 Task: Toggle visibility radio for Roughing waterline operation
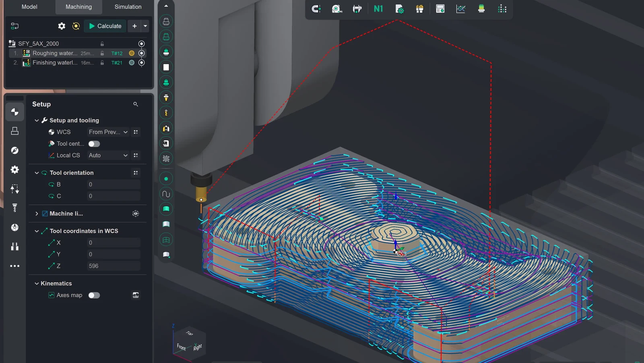(141, 53)
